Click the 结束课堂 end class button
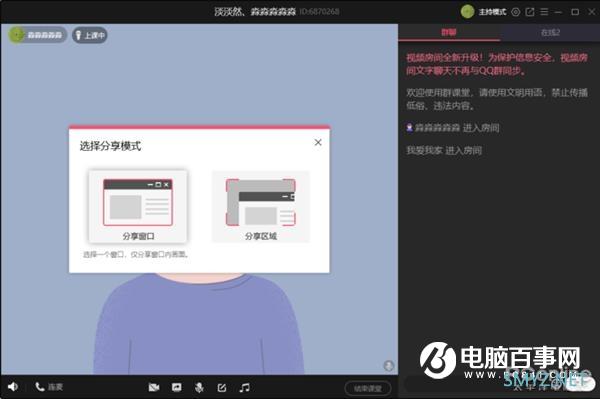Viewport: 600px width, 399px height. 368,388
